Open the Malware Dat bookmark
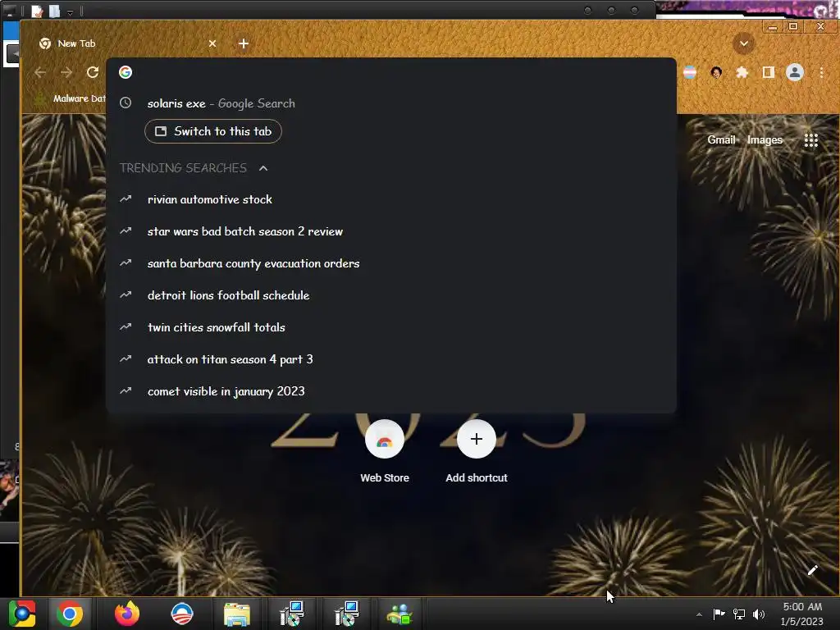 click(71, 98)
